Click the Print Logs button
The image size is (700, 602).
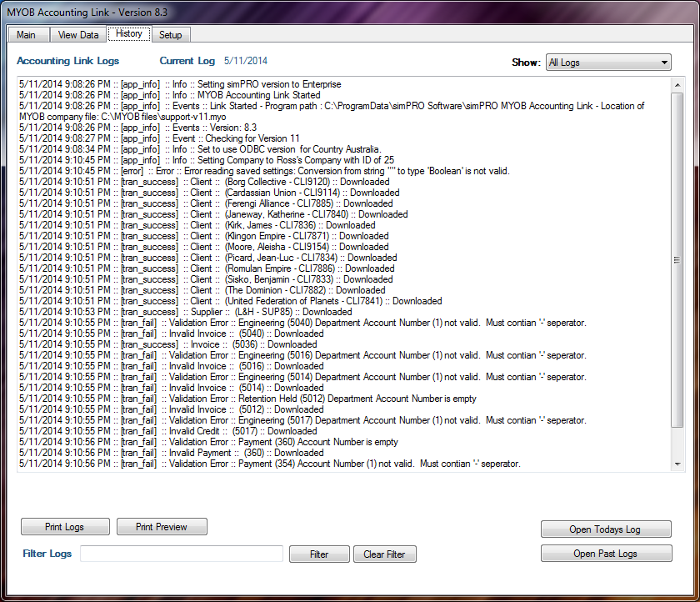point(65,526)
